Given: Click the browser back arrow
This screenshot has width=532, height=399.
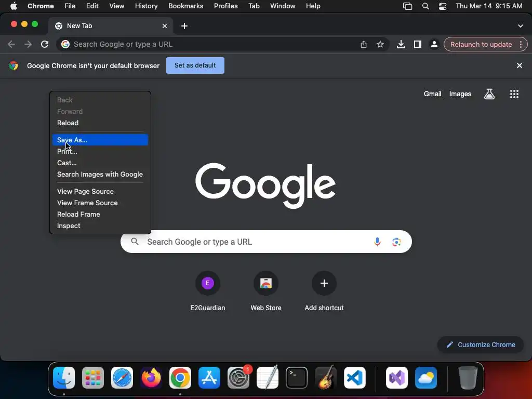Looking at the screenshot, I should point(11,44).
